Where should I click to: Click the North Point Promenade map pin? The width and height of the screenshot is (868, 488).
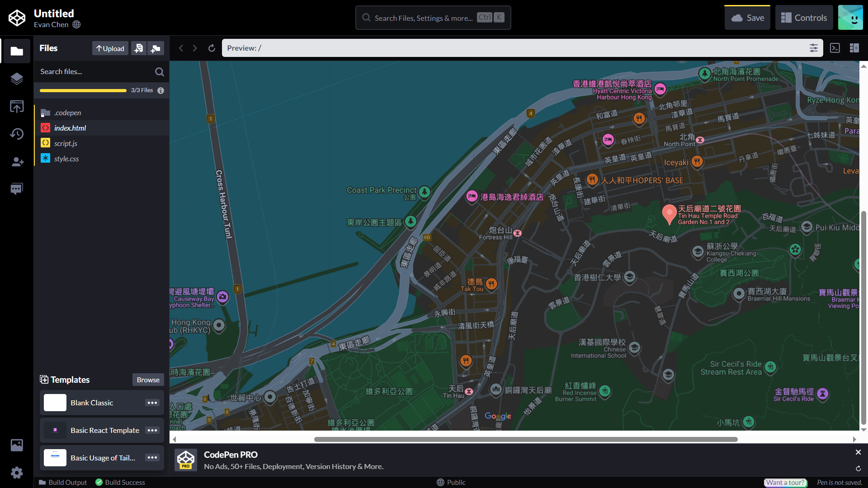tap(705, 74)
